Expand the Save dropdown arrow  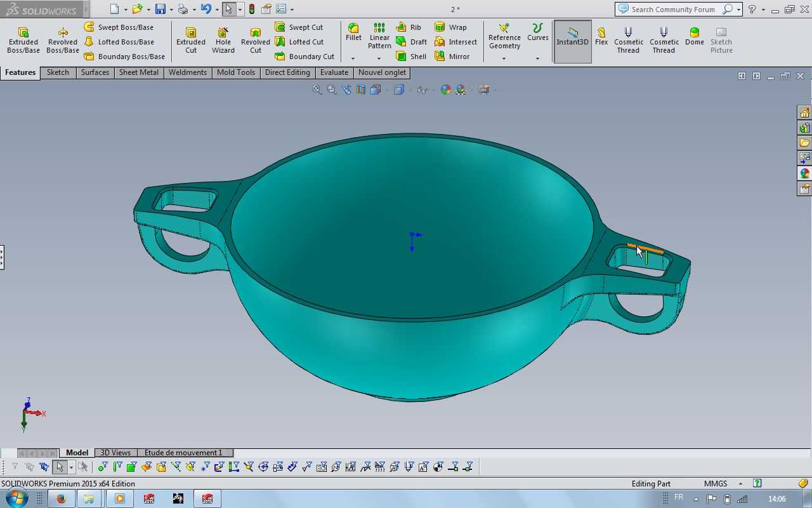click(x=171, y=10)
